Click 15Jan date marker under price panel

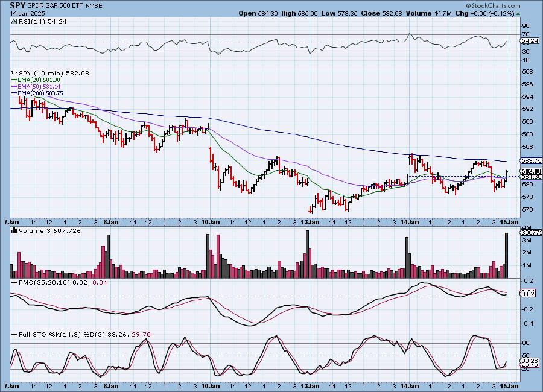[510, 221]
